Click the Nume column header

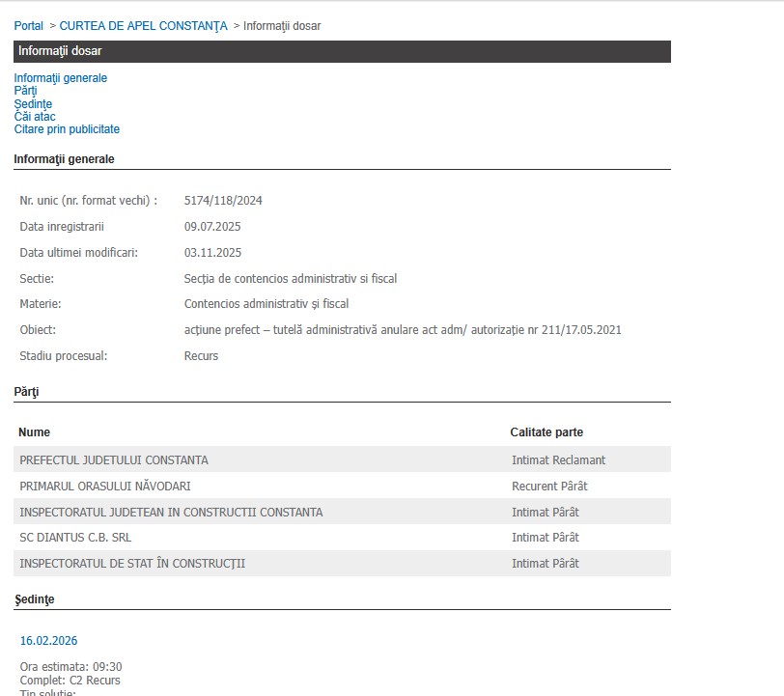[34, 432]
